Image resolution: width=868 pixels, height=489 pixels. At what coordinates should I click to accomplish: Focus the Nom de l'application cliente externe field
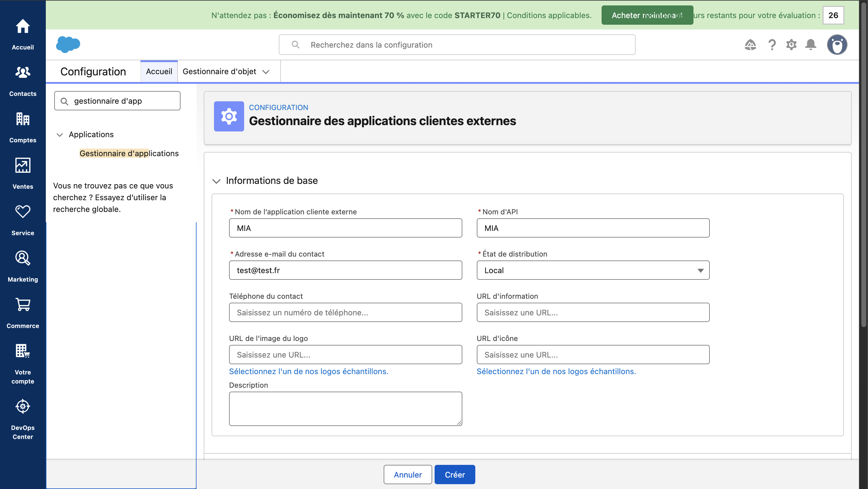(x=345, y=228)
